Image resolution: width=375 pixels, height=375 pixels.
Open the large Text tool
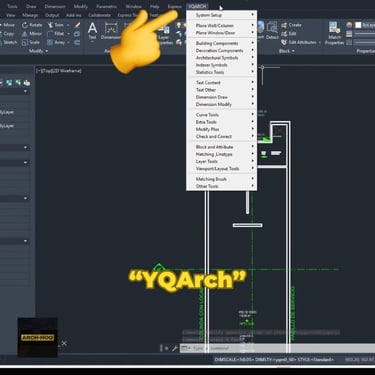(x=92, y=31)
